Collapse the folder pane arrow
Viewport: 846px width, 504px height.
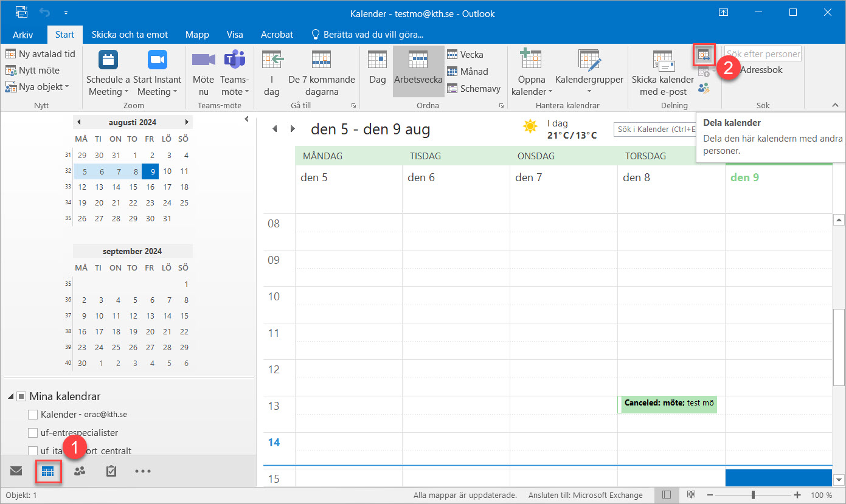[246, 119]
